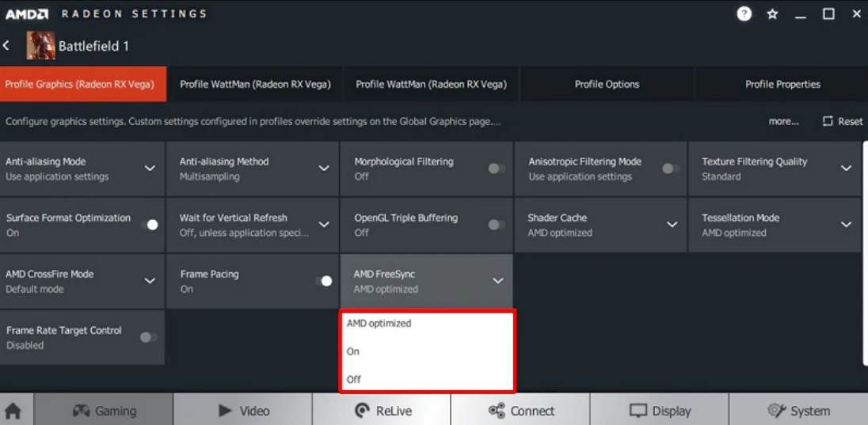Go back using the left arrow
The height and width of the screenshot is (425, 868).
[6, 45]
